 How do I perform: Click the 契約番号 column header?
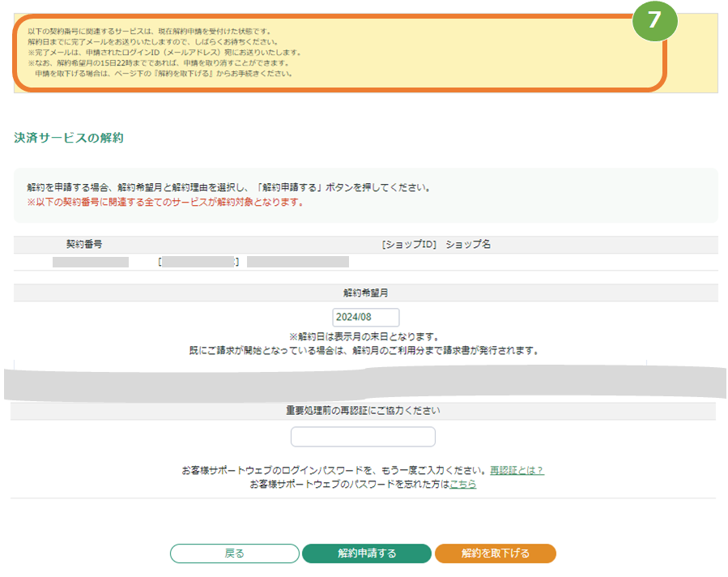84,245
